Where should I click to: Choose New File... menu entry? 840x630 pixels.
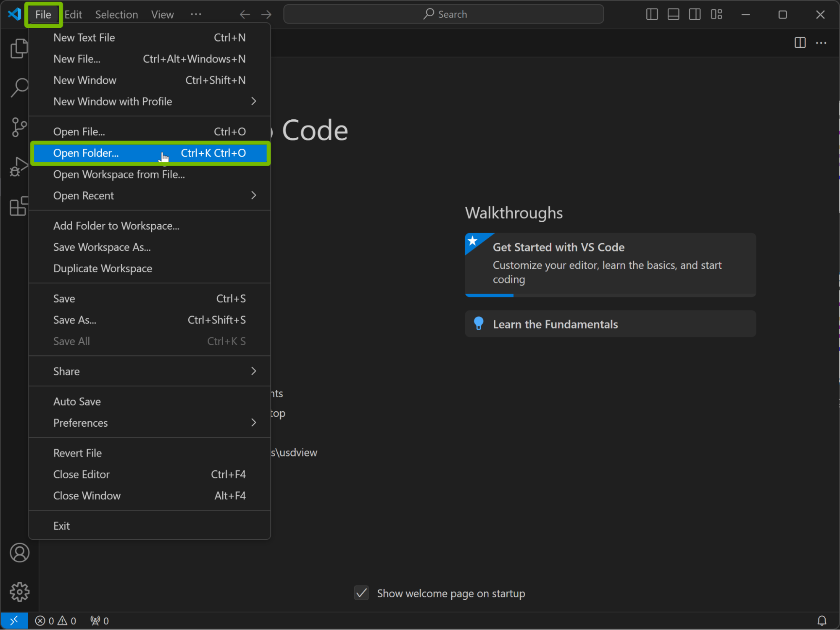tap(150, 59)
